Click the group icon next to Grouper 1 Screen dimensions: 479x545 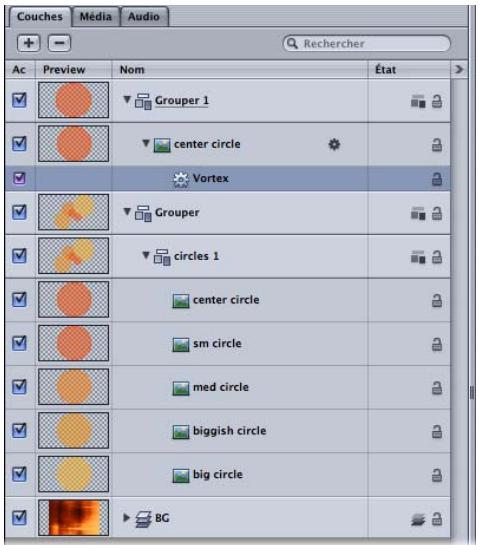pyautogui.click(x=143, y=101)
